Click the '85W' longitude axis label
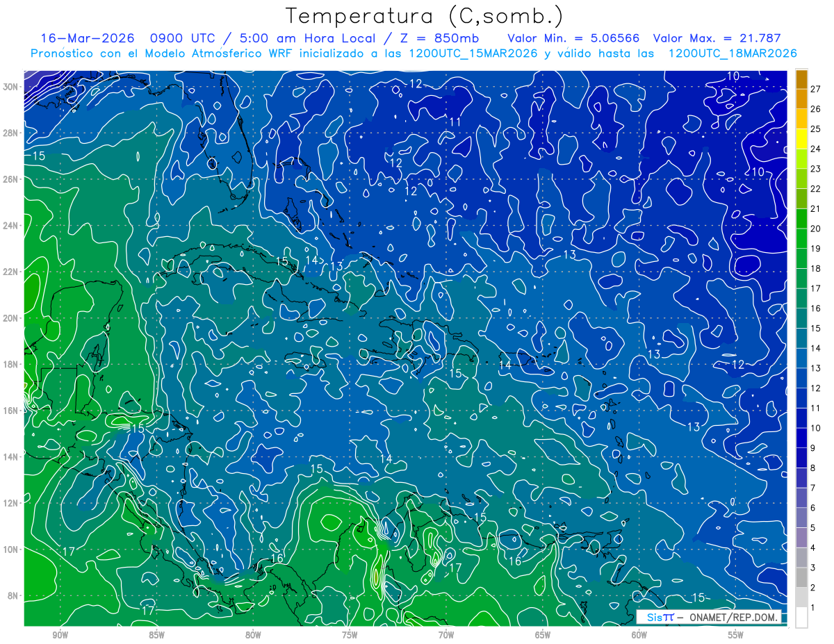Viewport: 834px width, 644px height. coord(156,635)
